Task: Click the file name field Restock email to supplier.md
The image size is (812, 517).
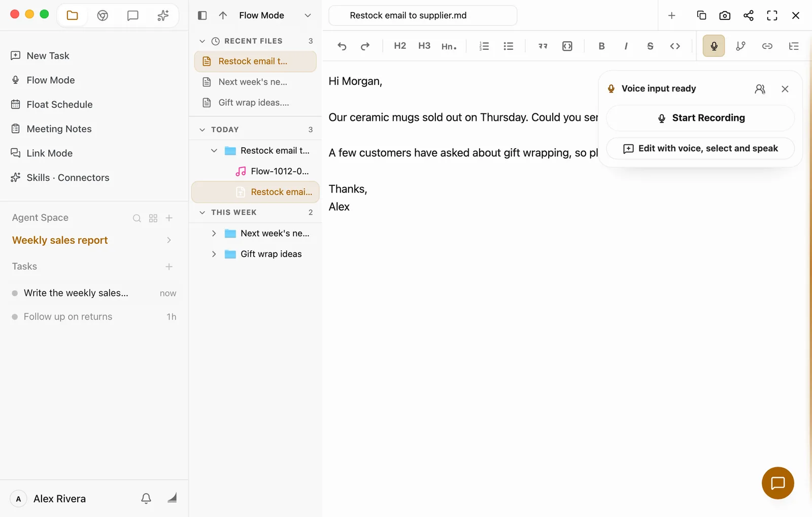Action: click(423, 15)
